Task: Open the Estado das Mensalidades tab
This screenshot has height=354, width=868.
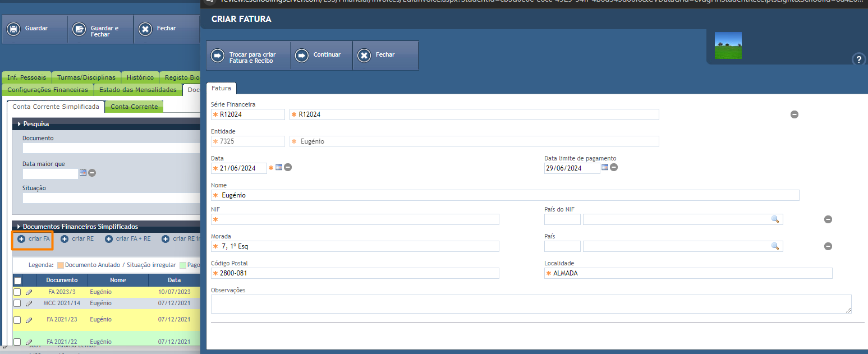Action: pos(138,90)
